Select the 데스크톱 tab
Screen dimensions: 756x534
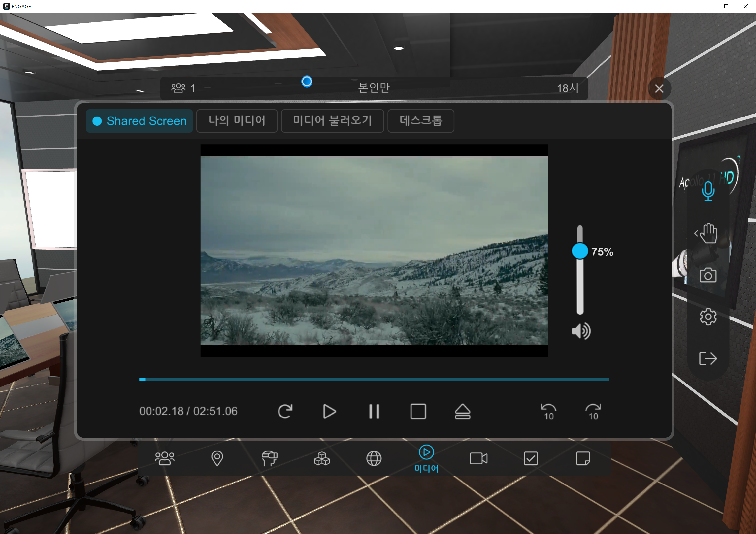tap(421, 121)
